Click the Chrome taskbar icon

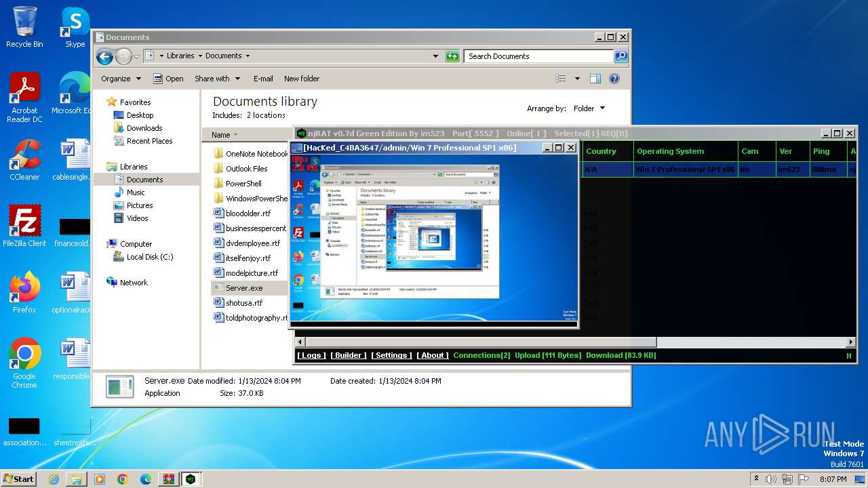(x=122, y=479)
